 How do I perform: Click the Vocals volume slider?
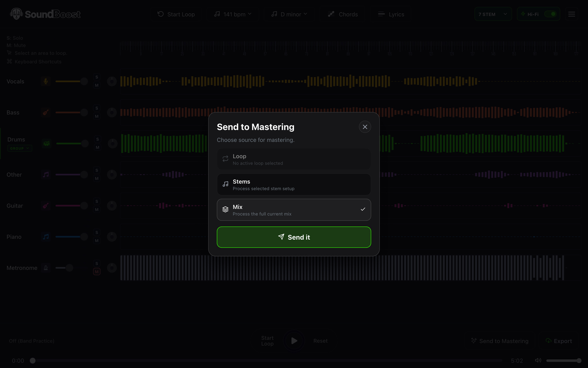click(71, 81)
